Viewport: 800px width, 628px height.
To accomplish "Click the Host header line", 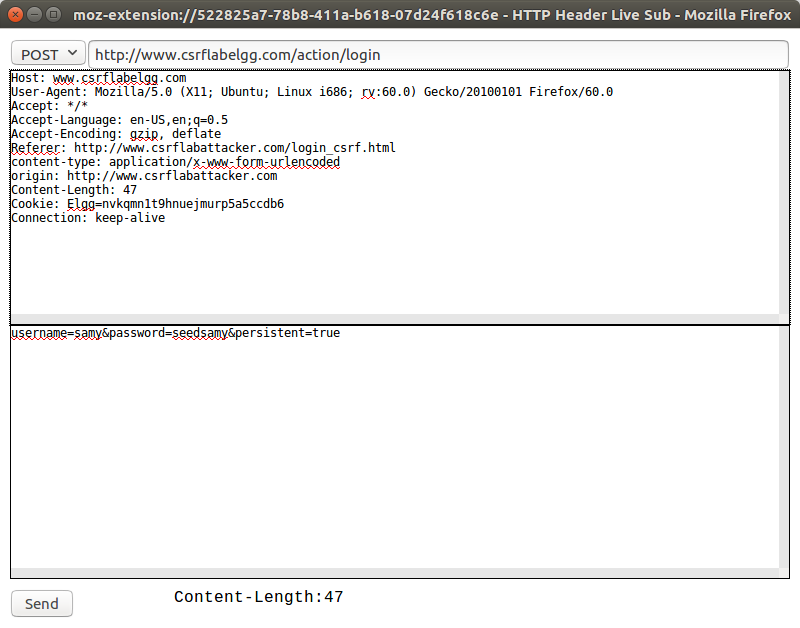I will click(x=98, y=78).
